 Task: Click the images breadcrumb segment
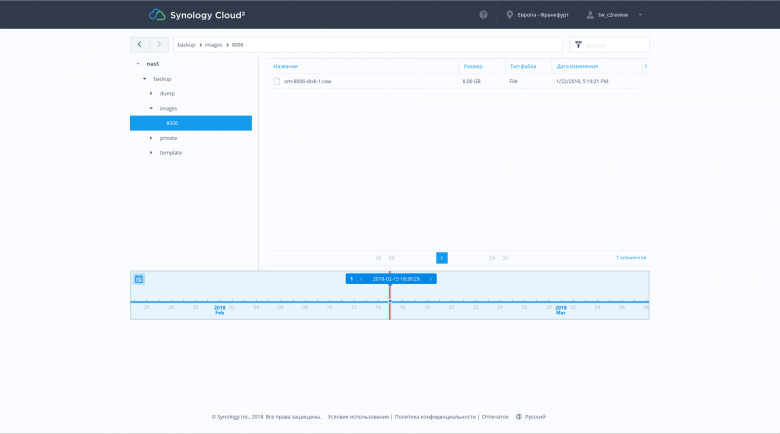point(213,45)
